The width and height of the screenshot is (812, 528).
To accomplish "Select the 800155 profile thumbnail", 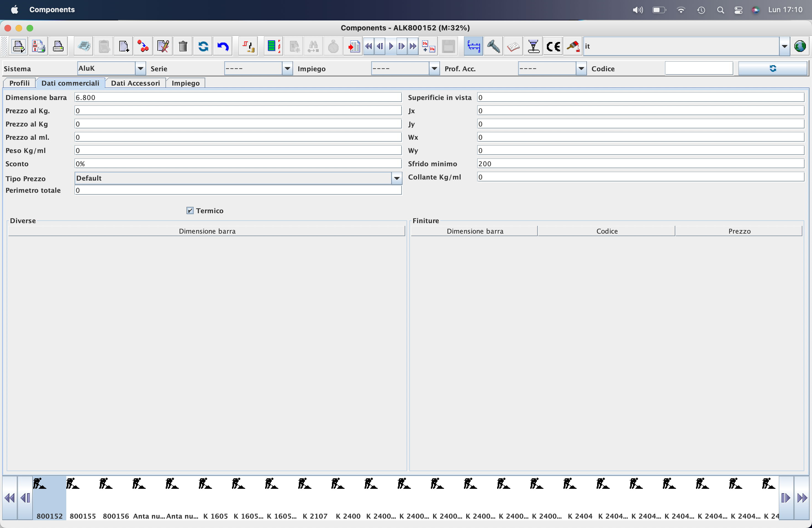I will pyautogui.click(x=83, y=498).
